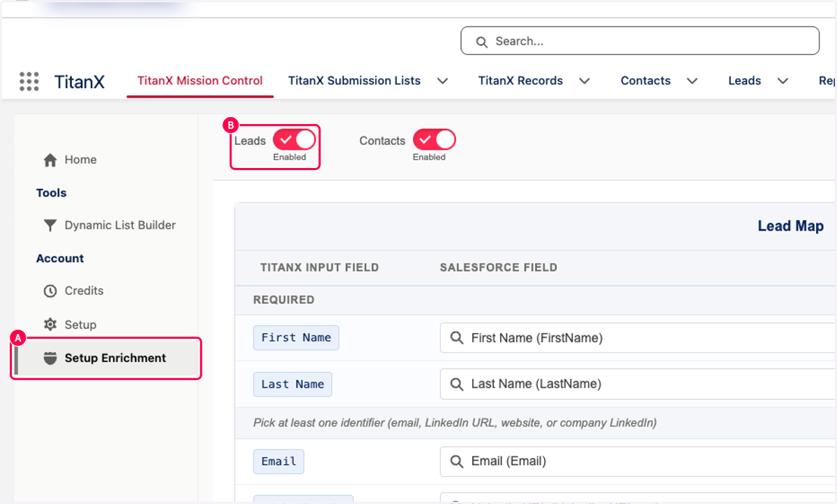Open Credits in sidebar
The width and height of the screenshot is (837, 504).
(x=84, y=291)
